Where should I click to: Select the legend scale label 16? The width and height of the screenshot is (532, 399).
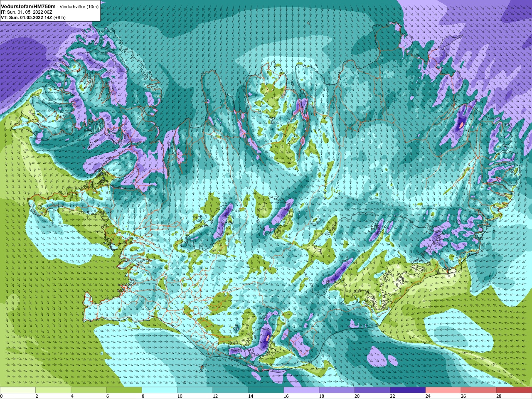point(286,396)
